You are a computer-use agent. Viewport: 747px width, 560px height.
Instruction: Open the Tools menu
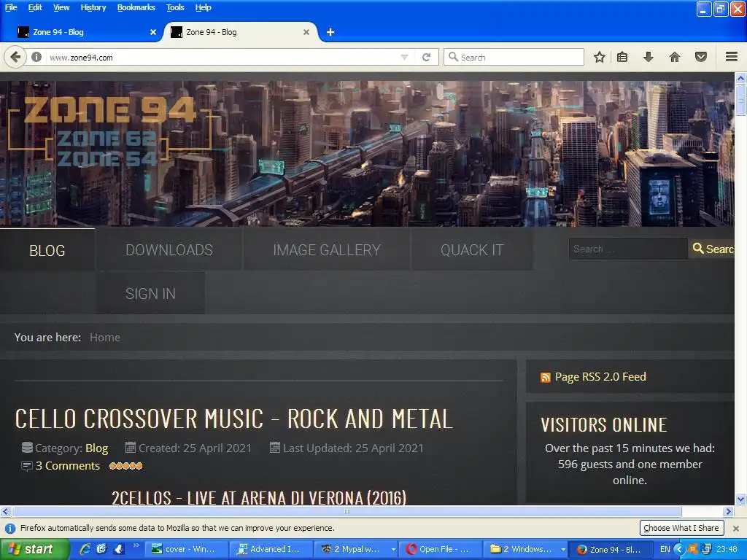point(175,7)
